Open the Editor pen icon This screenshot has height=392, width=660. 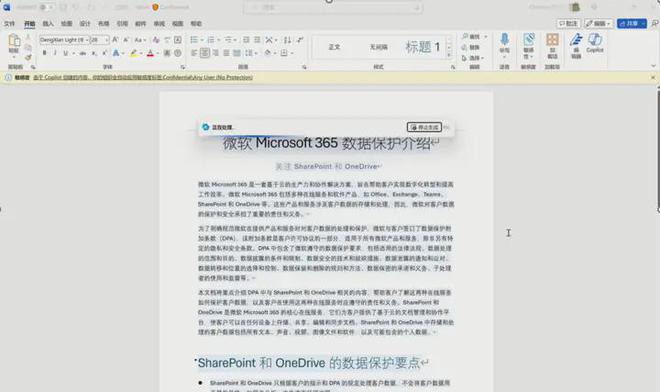pyautogui.click(x=576, y=40)
